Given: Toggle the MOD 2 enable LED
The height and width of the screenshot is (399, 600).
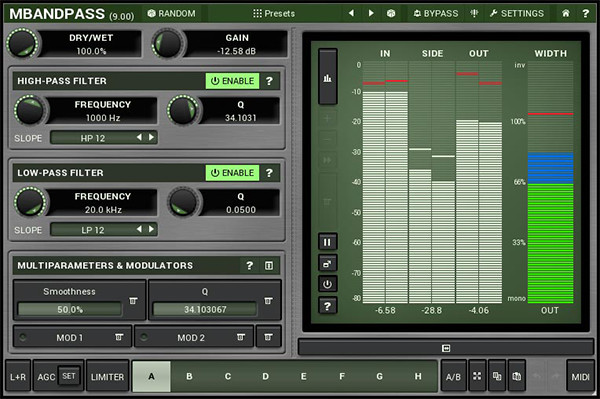Looking at the screenshot, I should pyautogui.click(x=144, y=337).
